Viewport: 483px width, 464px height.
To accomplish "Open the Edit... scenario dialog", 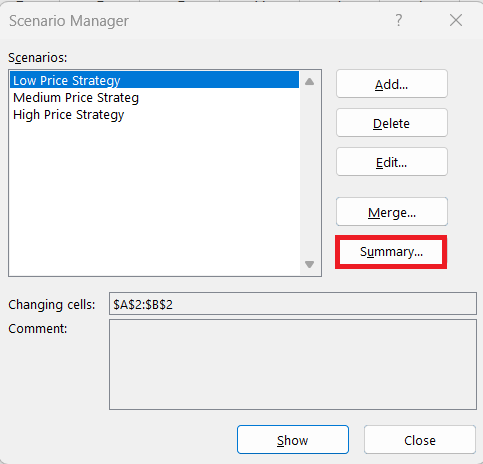I will [x=392, y=162].
